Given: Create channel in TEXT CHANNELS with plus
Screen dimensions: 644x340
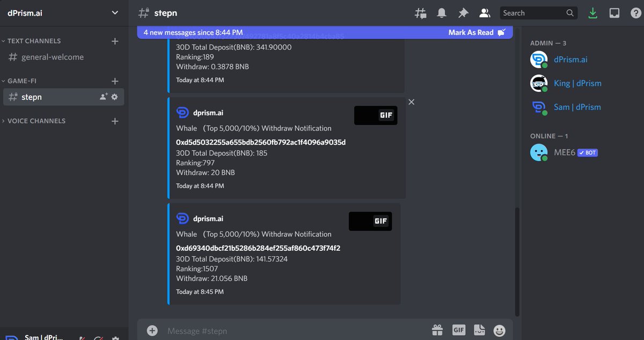Looking at the screenshot, I should click(x=114, y=41).
